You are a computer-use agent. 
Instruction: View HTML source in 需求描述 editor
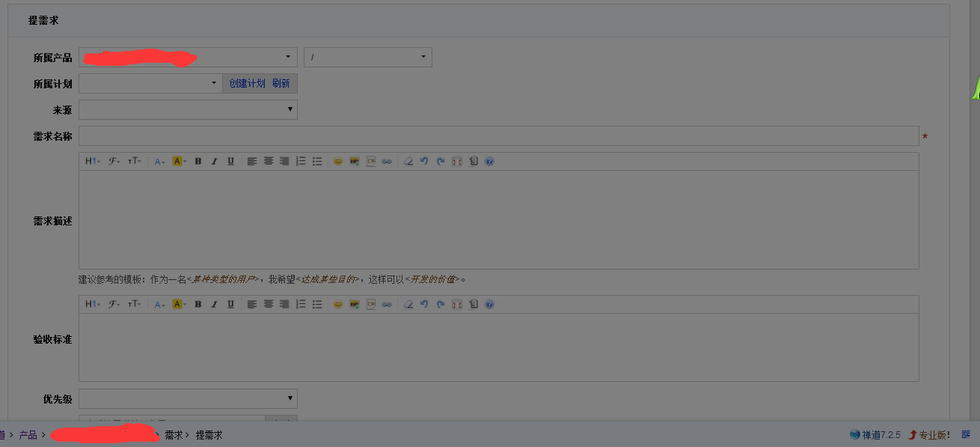[x=474, y=161]
